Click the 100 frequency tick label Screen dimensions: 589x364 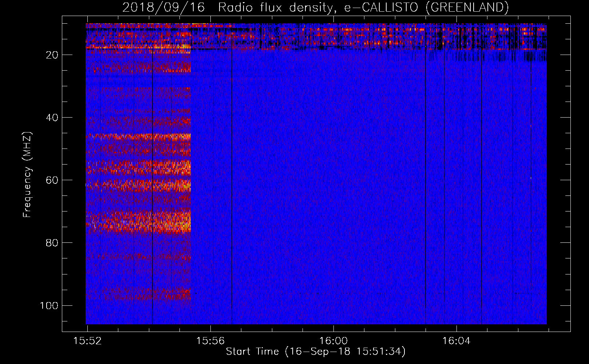[x=49, y=305]
